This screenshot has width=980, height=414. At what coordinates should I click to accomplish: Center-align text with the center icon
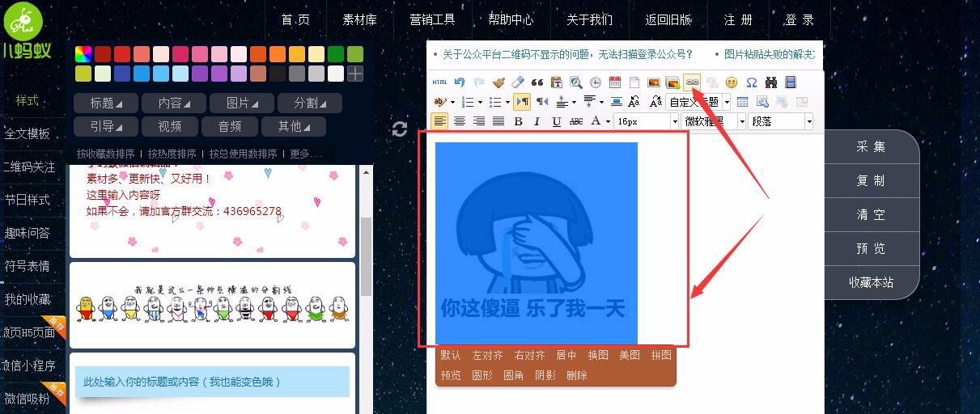pos(459,121)
